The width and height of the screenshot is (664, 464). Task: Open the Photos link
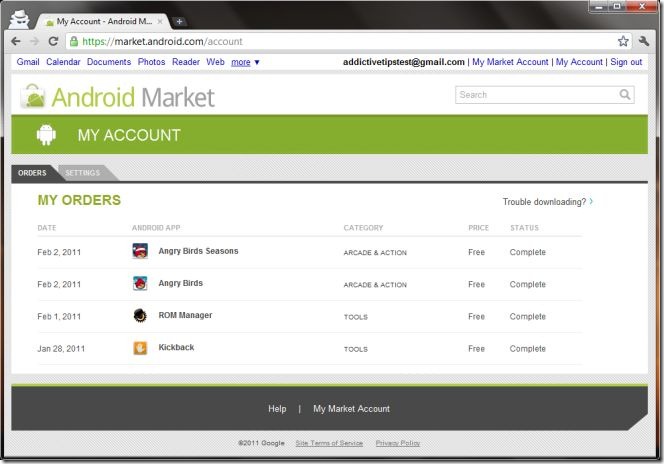coord(151,62)
